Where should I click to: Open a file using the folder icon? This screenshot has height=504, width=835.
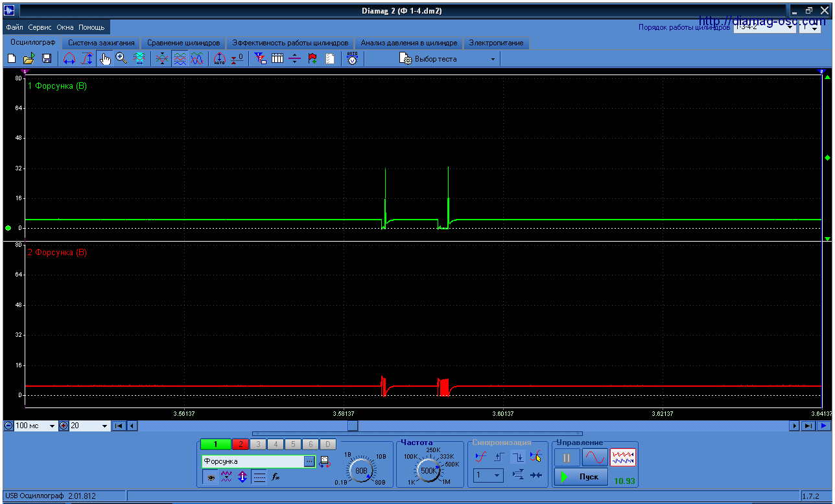[29, 59]
